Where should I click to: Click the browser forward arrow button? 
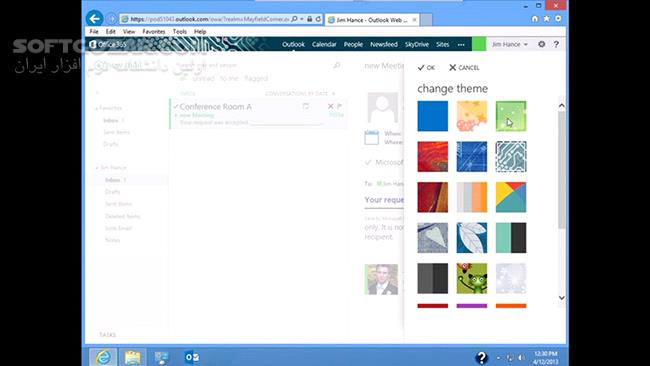point(112,19)
